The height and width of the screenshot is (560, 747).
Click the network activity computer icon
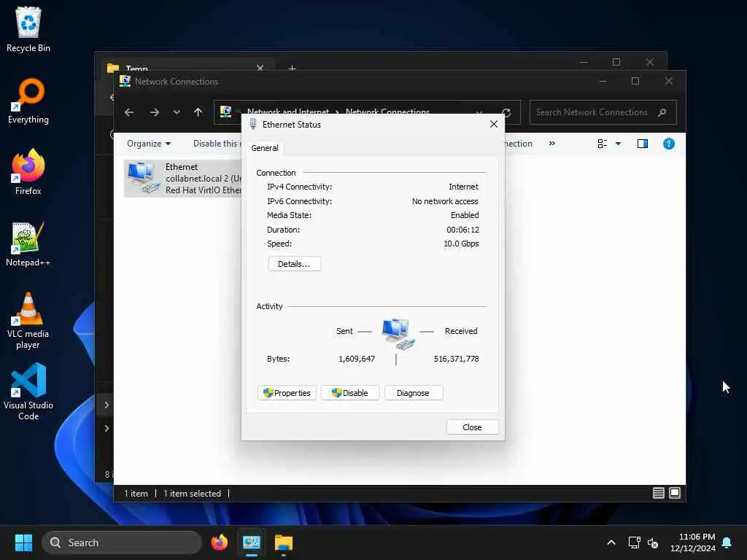pos(398,334)
